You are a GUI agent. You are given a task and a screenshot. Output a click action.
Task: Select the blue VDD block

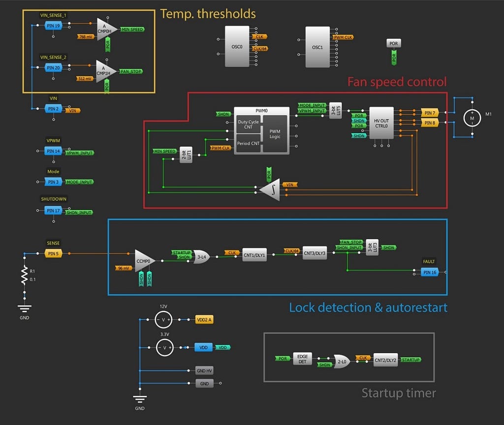click(x=203, y=348)
